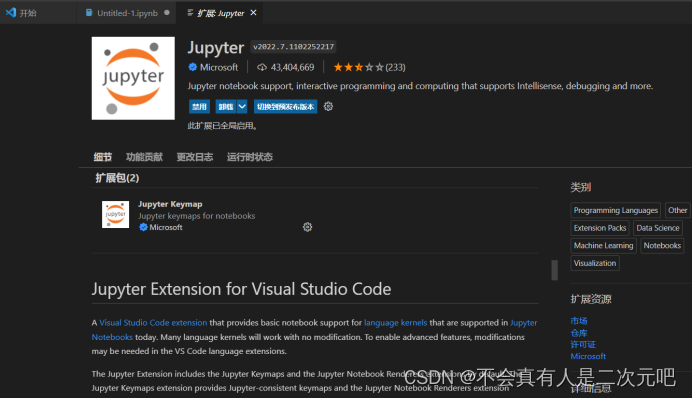The image size is (692, 398).
Task: Expand the uninstall dropdown arrow
Action: point(242,106)
